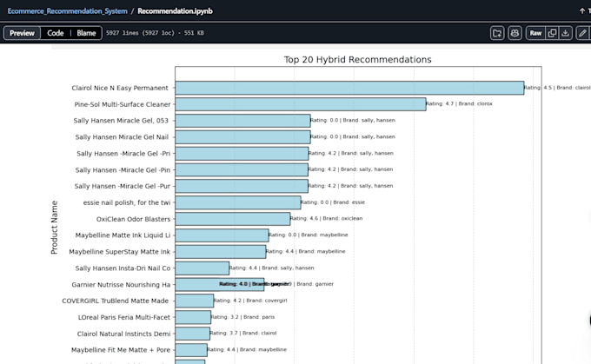The image size is (591, 364).
Task: Click the 'Sally Hansen -Miracle Gel -Pri' label
Action: coord(123,154)
